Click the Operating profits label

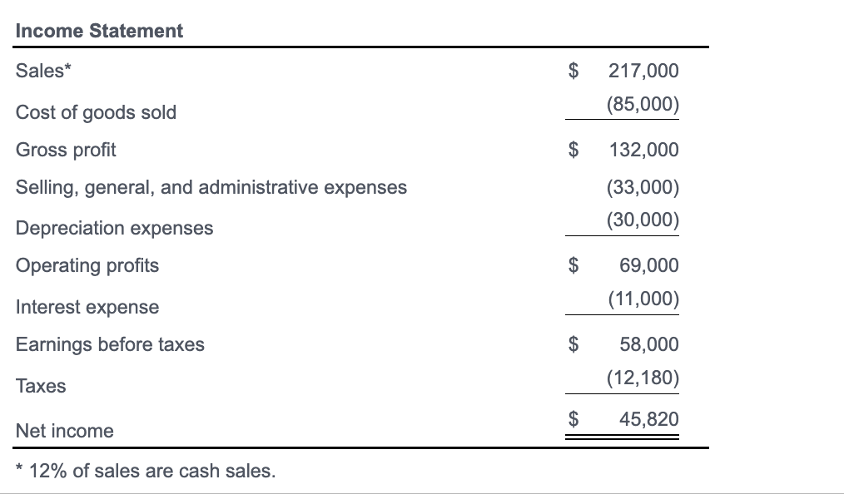click(x=87, y=265)
